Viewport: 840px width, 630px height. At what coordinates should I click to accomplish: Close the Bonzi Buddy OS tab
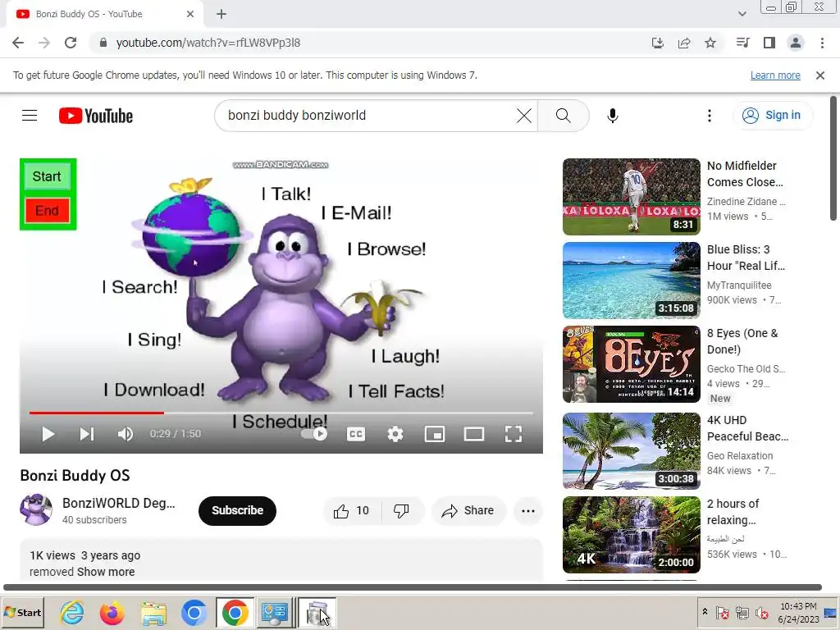[190, 14]
